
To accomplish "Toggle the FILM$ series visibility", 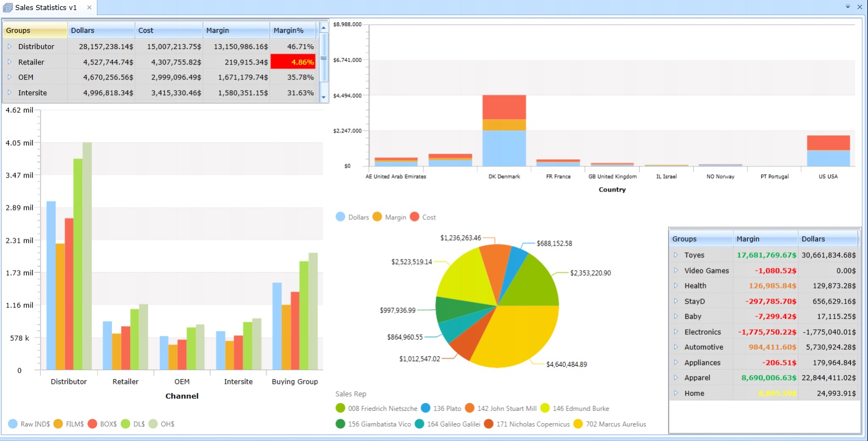I will point(58,424).
